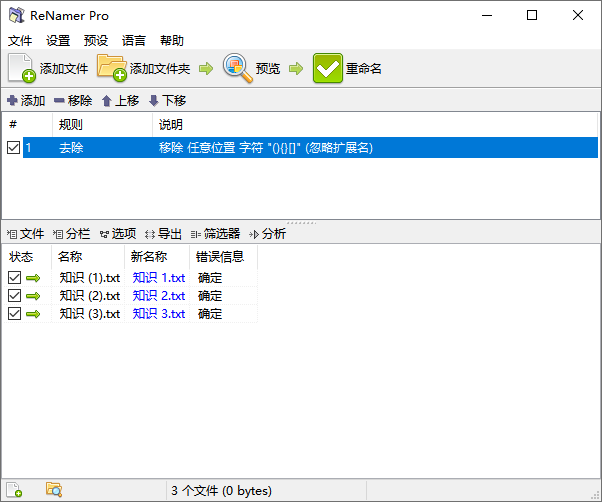Click the plus icon to add rule (添加)

coord(12,101)
